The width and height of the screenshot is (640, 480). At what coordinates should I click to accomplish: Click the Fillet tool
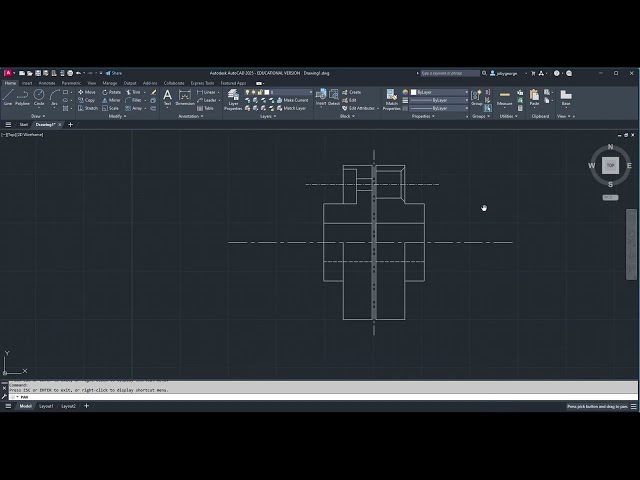tap(133, 100)
